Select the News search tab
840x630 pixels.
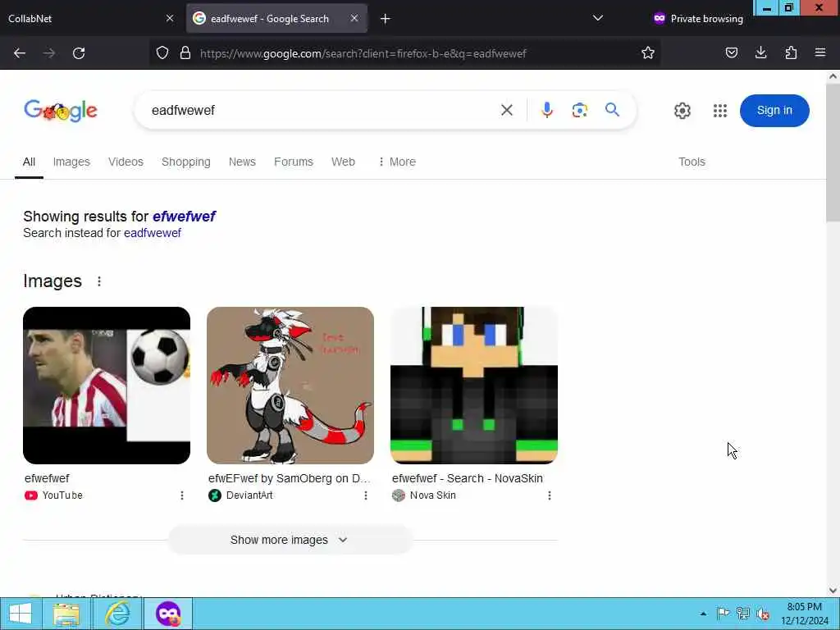[242, 162]
